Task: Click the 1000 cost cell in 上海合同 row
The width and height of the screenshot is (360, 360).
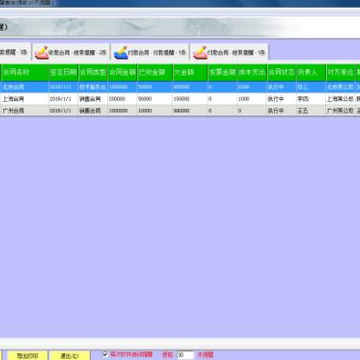Action: coord(252,99)
